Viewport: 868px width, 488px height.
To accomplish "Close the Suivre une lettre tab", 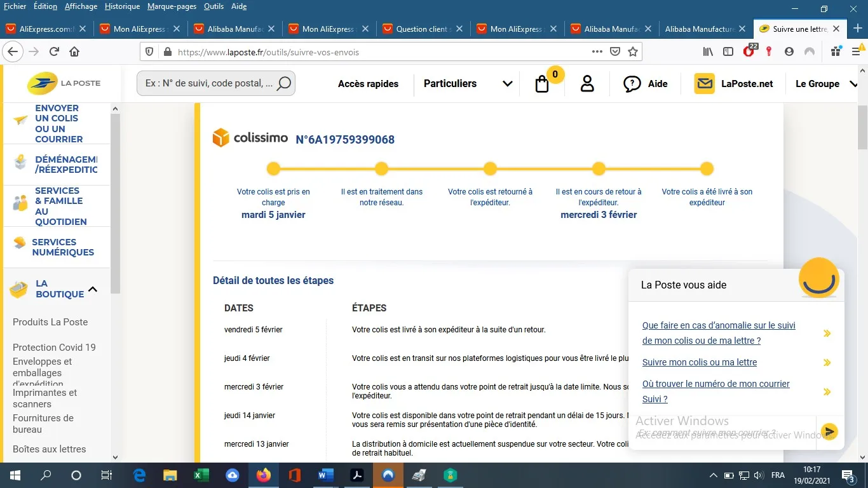I will 836,29.
